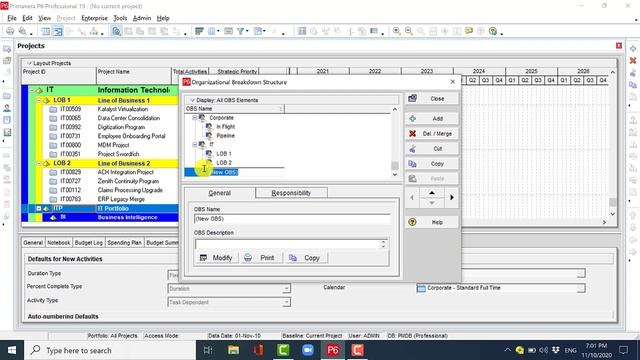Image resolution: width=640 pixels, height=360 pixels.
Task: Click the Help button in OBS dialog
Action: tap(432, 222)
